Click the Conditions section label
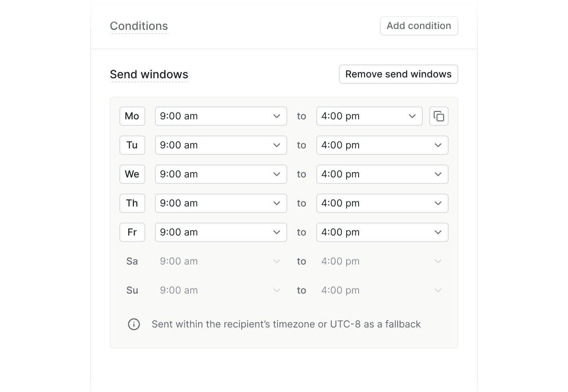The width and height of the screenshot is (568, 392). 139,26
